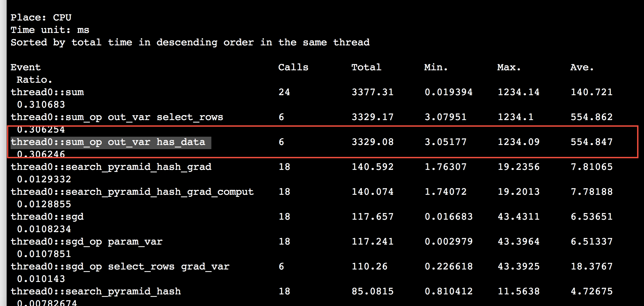
Task: Click the Calls column header
Action: pos(293,67)
